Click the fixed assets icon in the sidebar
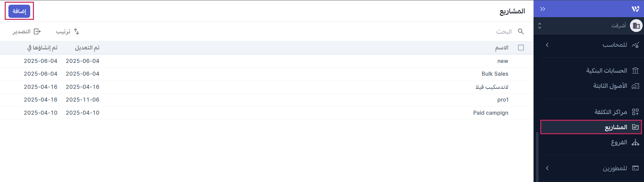This screenshot has width=644, height=182. [635, 86]
